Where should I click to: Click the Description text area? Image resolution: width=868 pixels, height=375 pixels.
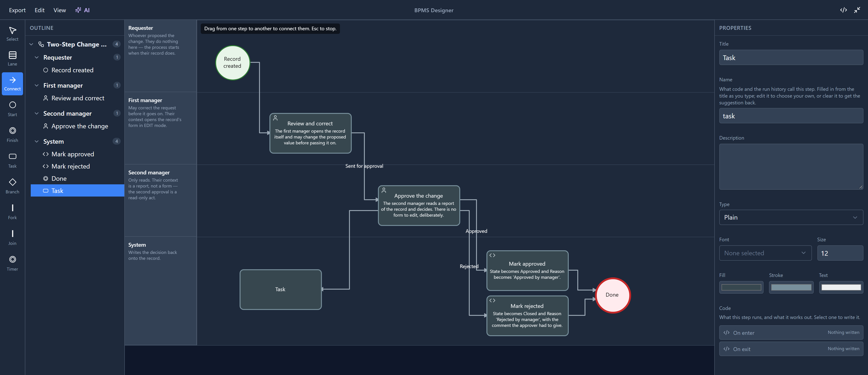[x=791, y=167]
